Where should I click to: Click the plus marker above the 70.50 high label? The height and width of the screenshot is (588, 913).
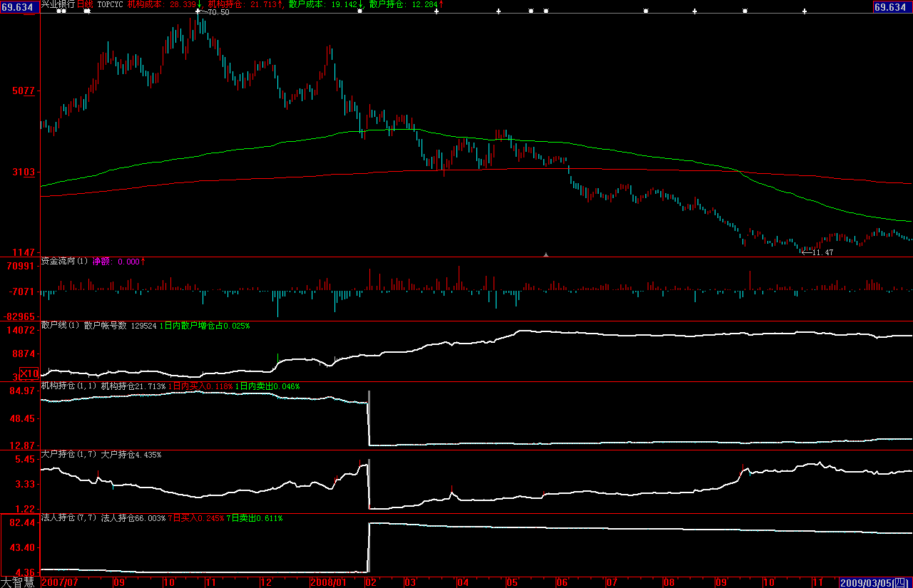[x=198, y=11]
